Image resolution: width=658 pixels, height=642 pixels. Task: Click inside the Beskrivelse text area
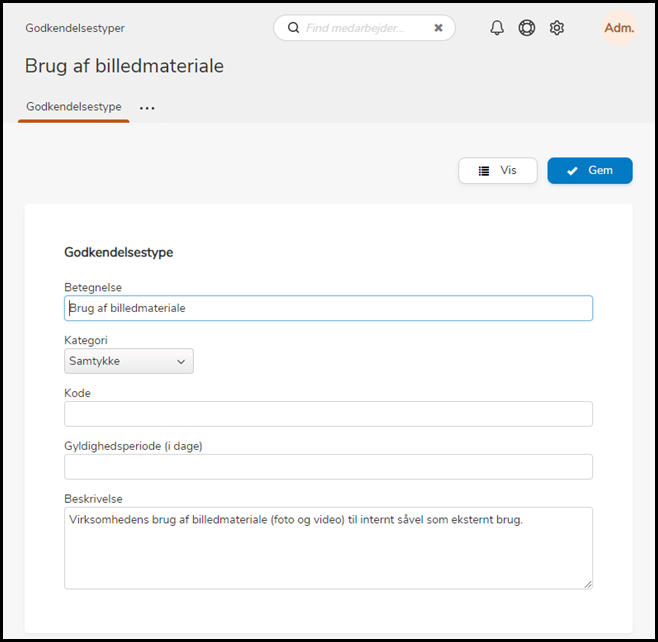click(328, 548)
